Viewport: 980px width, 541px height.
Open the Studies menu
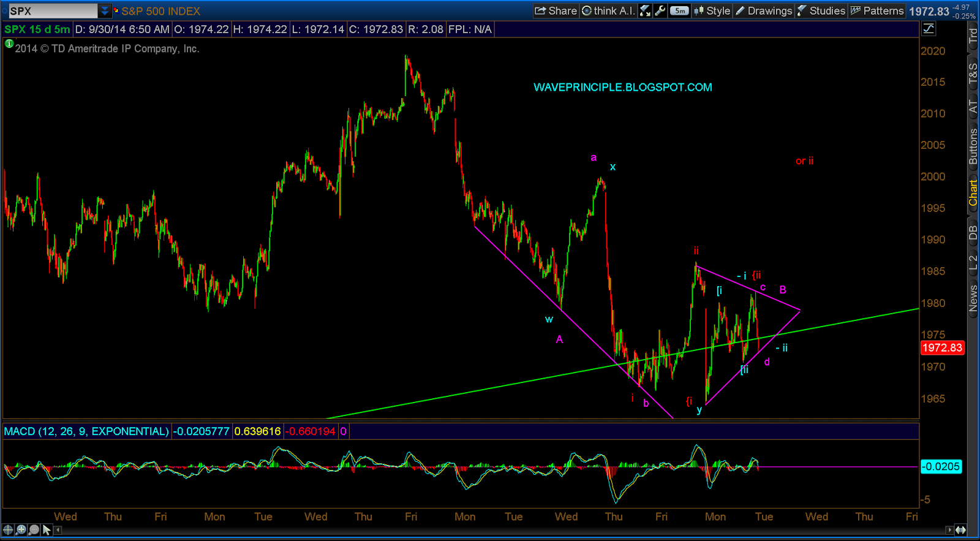click(821, 10)
